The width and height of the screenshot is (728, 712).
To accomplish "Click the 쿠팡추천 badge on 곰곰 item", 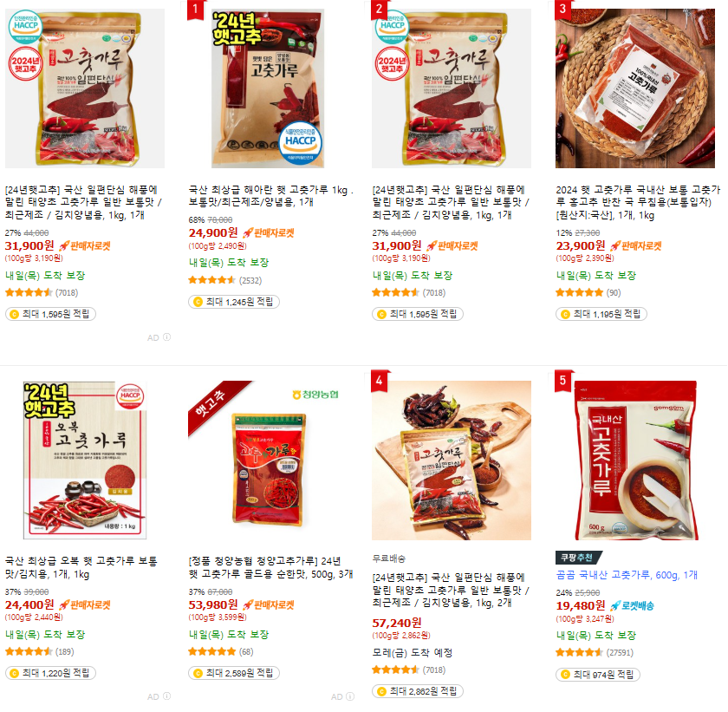I will click(578, 557).
